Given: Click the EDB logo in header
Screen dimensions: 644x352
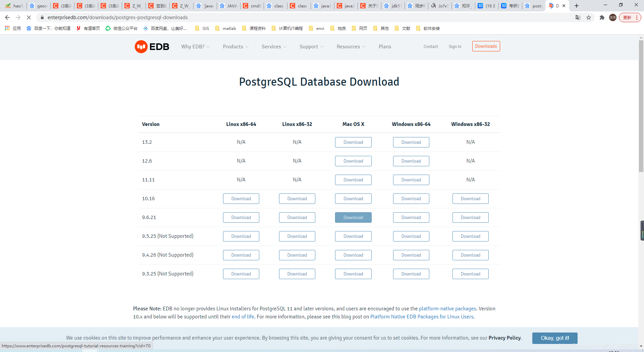Looking at the screenshot, I should [x=152, y=47].
